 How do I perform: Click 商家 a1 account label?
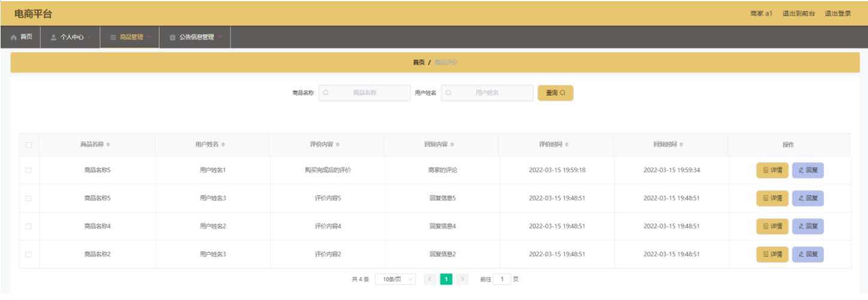(x=761, y=13)
